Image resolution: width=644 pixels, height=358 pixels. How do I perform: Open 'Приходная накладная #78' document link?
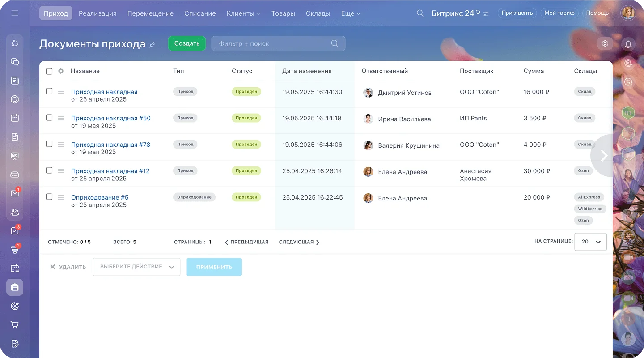(110, 144)
